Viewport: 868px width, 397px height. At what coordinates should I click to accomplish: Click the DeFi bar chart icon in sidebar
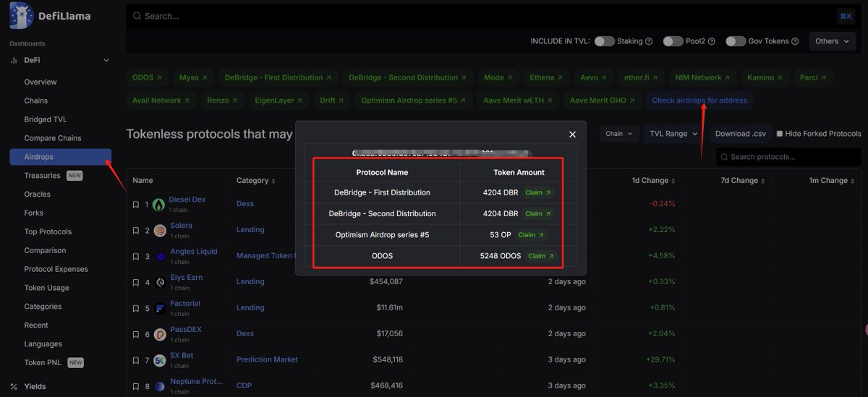pyautogui.click(x=14, y=60)
